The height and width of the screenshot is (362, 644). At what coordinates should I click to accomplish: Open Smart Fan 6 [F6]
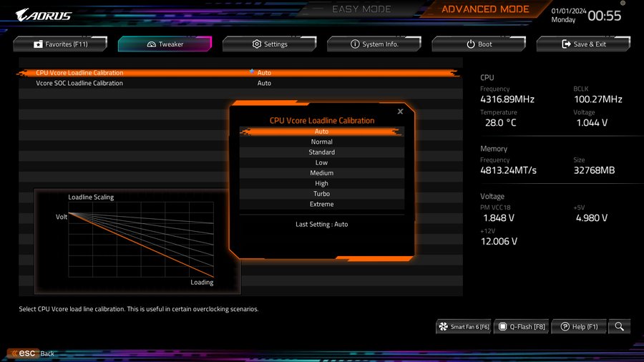[464, 327]
